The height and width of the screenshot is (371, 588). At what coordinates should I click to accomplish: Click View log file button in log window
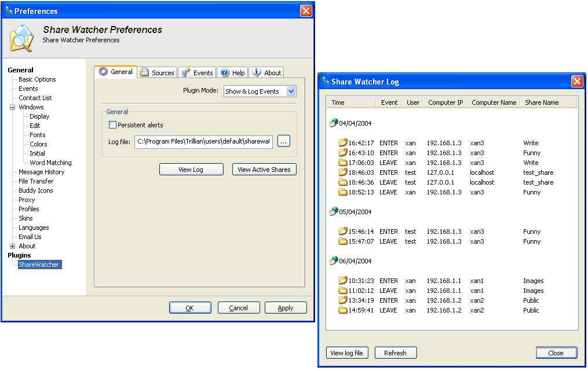tap(347, 353)
